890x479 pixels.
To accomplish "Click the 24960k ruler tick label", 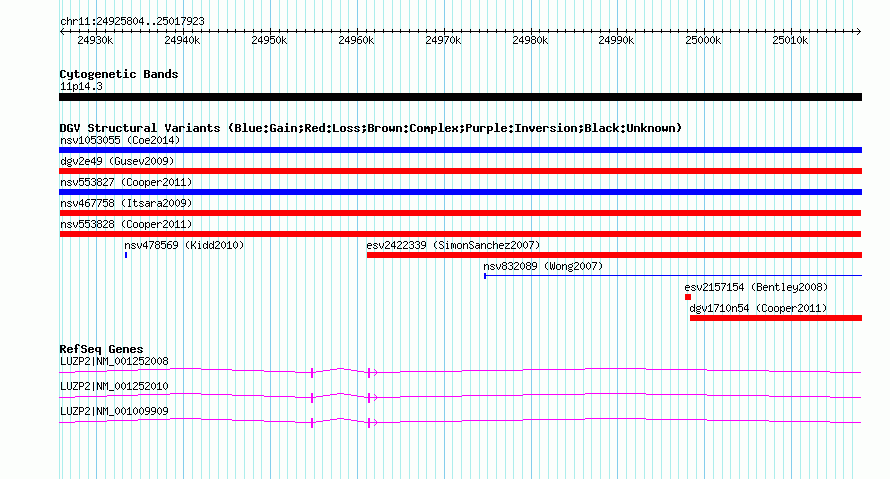I will [x=356, y=41].
